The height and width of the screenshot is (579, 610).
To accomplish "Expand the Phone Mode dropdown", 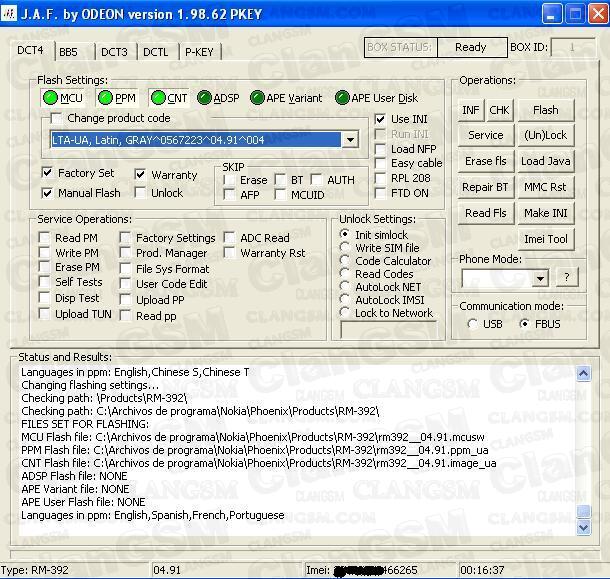I will coord(540,278).
